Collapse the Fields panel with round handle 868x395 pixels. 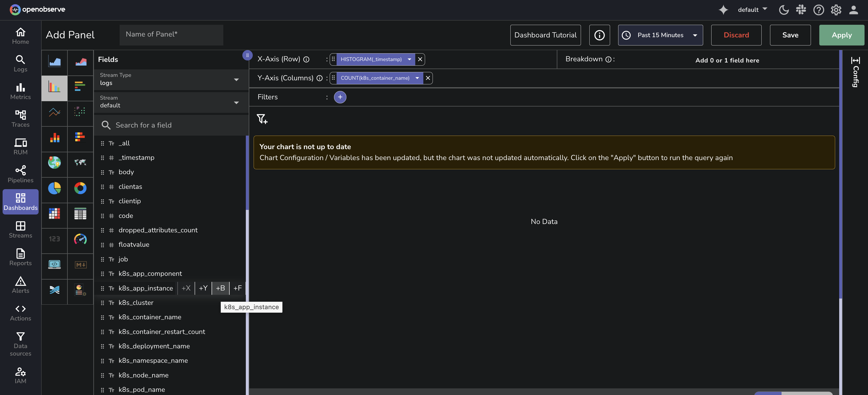(247, 56)
